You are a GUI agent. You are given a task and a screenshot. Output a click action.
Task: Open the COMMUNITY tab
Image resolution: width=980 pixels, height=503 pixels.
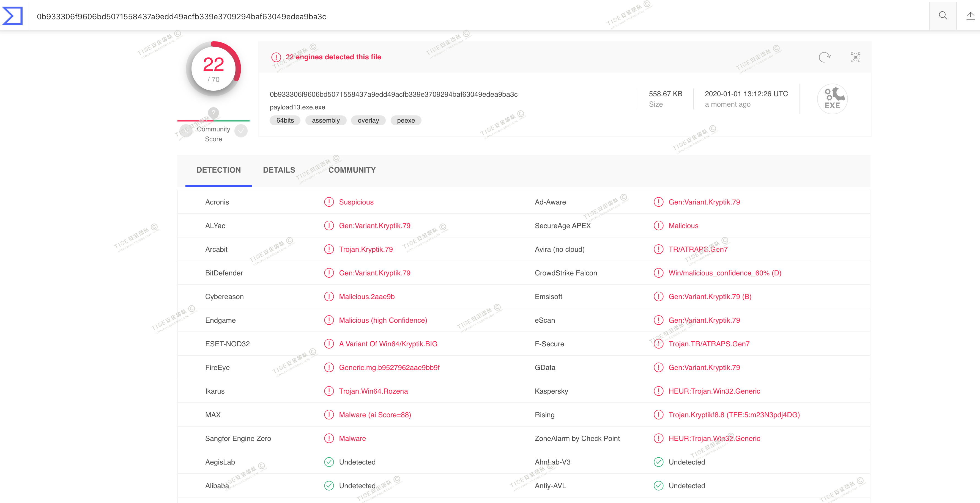[x=352, y=170]
